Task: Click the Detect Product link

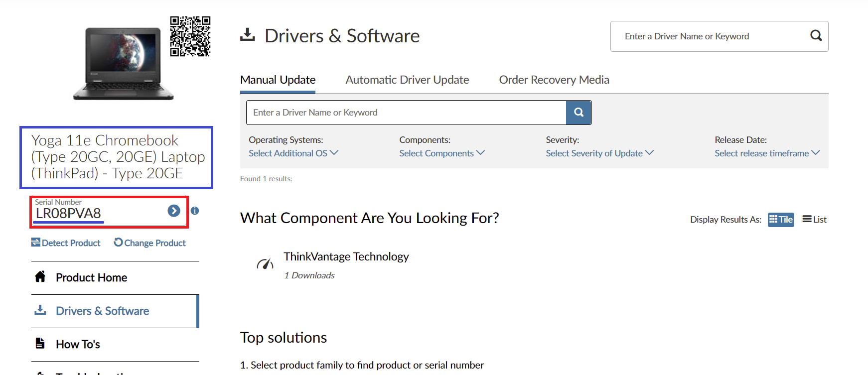Action: pyautogui.click(x=66, y=243)
